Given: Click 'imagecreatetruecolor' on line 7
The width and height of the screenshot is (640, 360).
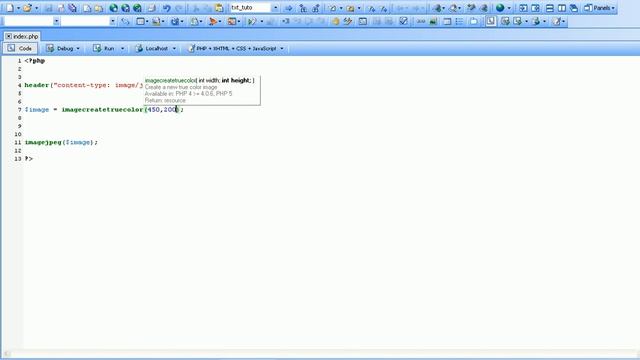Looking at the screenshot, I should [x=102, y=110].
